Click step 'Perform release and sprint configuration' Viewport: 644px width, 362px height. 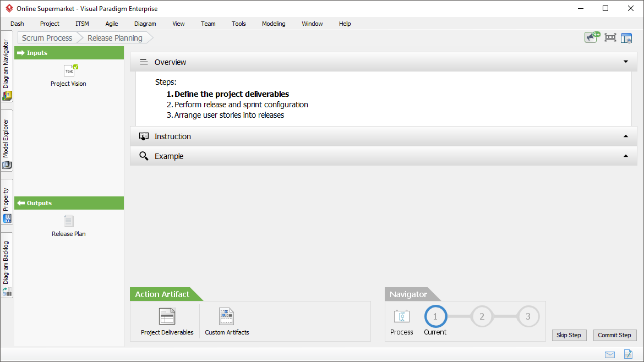241,105
